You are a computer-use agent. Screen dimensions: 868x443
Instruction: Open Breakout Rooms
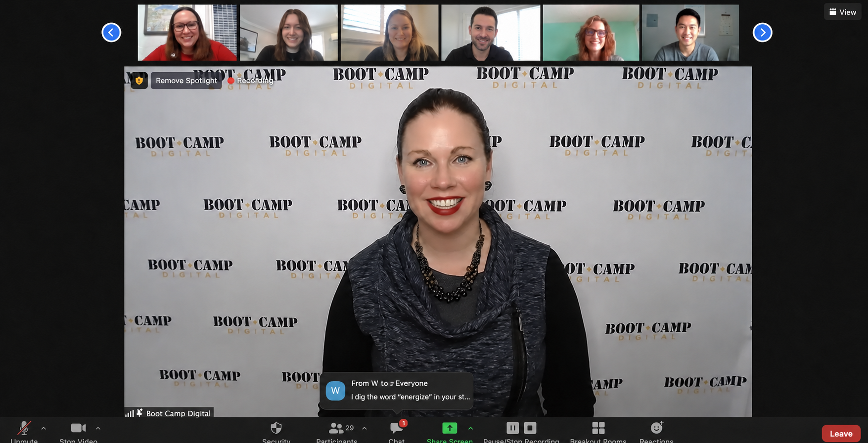click(x=598, y=431)
